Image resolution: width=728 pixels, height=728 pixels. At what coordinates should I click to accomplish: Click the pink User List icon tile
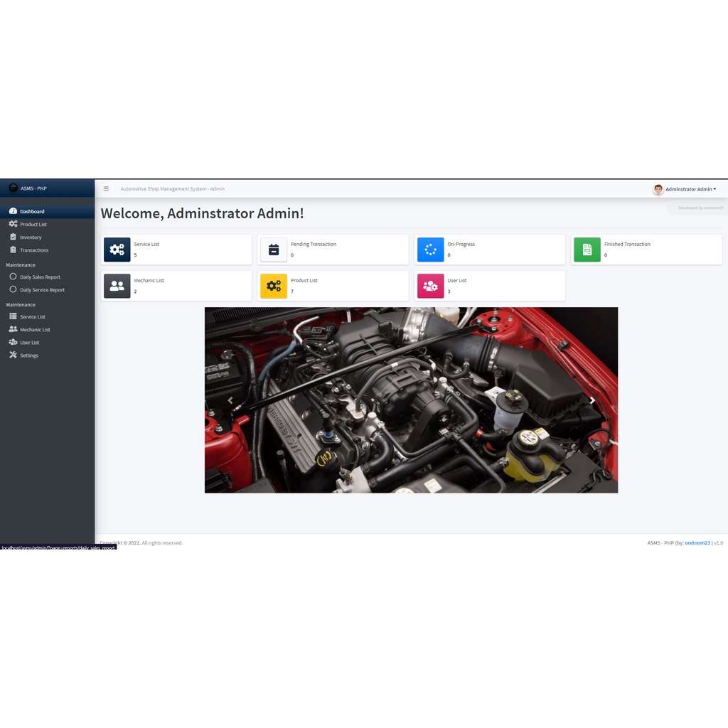[430, 286]
